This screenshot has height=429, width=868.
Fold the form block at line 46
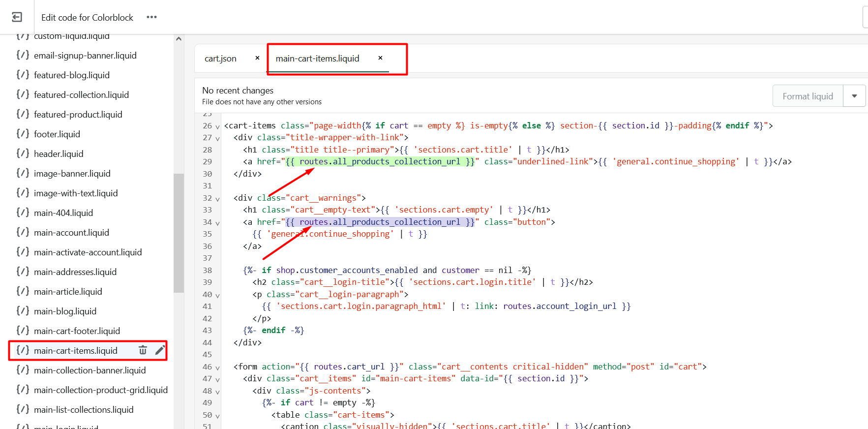[x=217, y=368]
